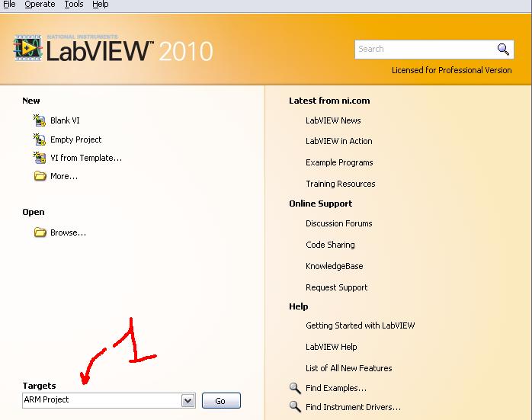Create a new Blank VI
The width and height of the screenshot is (532, 420).
click(65, 120)
